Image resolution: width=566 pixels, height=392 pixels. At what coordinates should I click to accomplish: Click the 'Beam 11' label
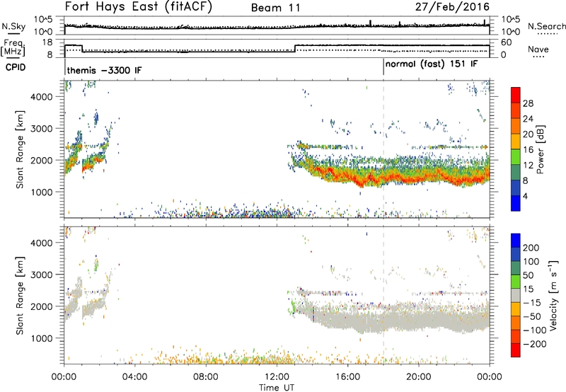click(275, 8)
